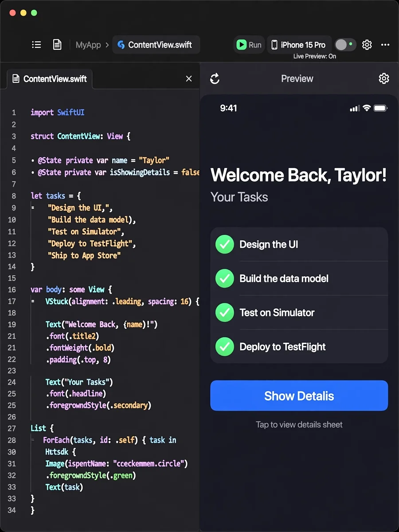The image size is (399, 532).
Task: Click the var body: some View line
Action: coord(71,289)
